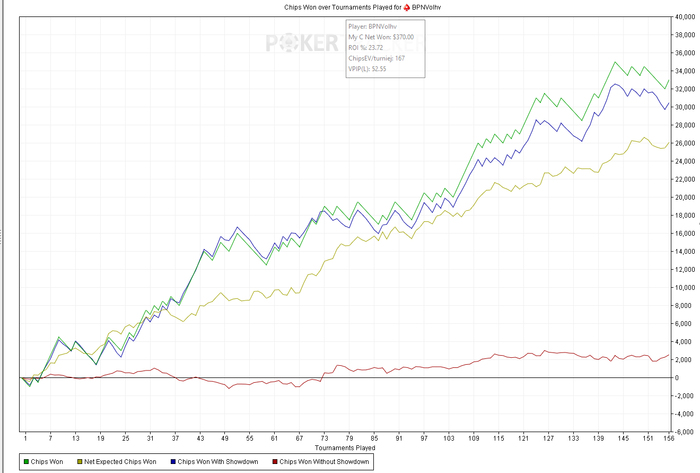Click the 16,000 y-axis value
The image size is (700, 473).
(x=685, y=233)
